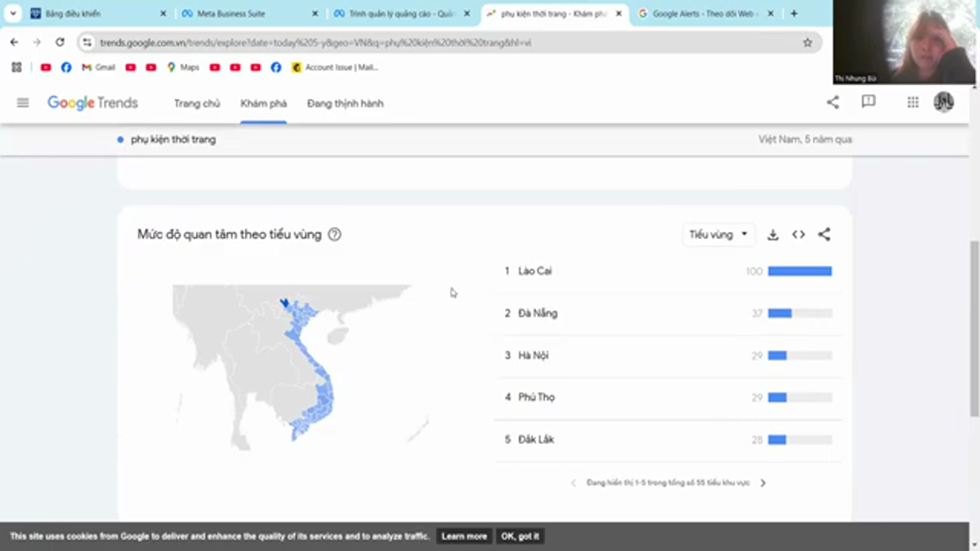Reload the current page
Screen dimensions: 980x551
[60, 43]
